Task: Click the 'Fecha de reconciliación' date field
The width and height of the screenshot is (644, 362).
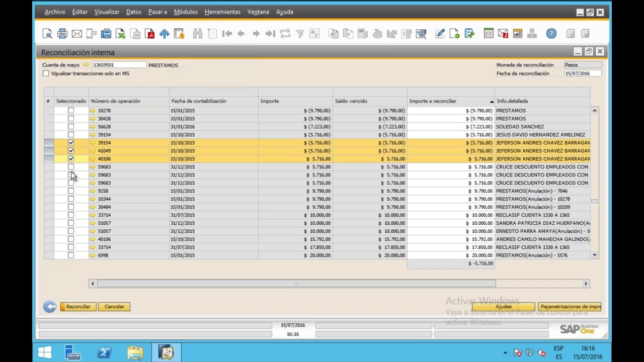Action: point(583,73)
